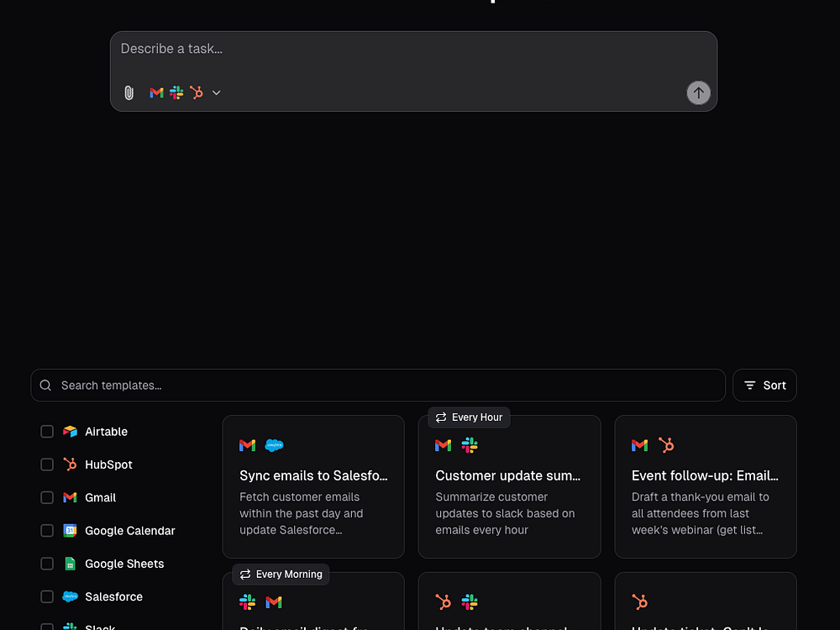Click HubSpot icon on bottom middle card
Image resolution: width=840 pixels, height=630 pixels.
click(443, 602)
